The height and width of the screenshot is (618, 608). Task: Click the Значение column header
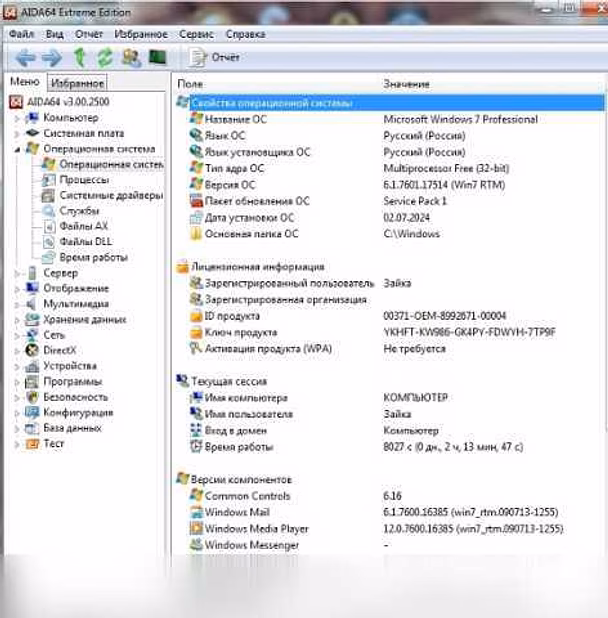pos(406,84)
